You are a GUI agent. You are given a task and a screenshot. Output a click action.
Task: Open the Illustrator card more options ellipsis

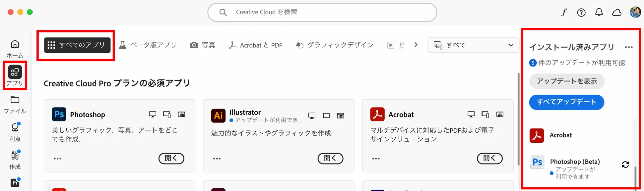217,159
